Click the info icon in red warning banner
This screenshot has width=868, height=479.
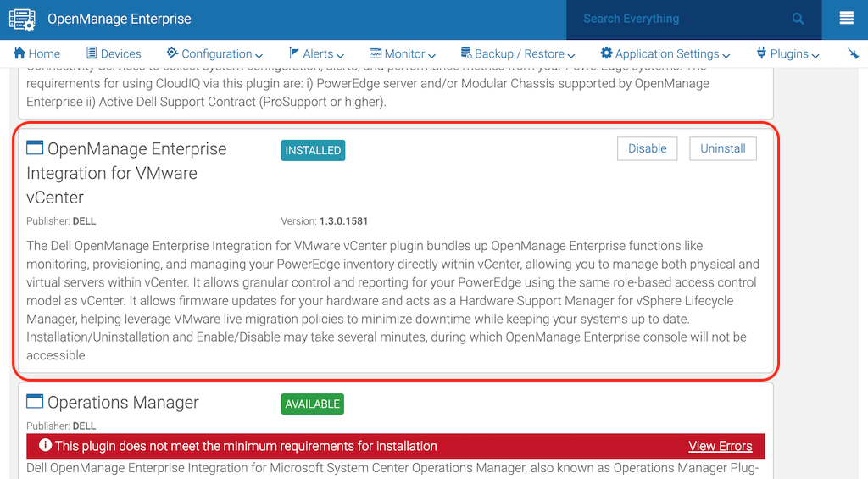(x=46, y=445)
